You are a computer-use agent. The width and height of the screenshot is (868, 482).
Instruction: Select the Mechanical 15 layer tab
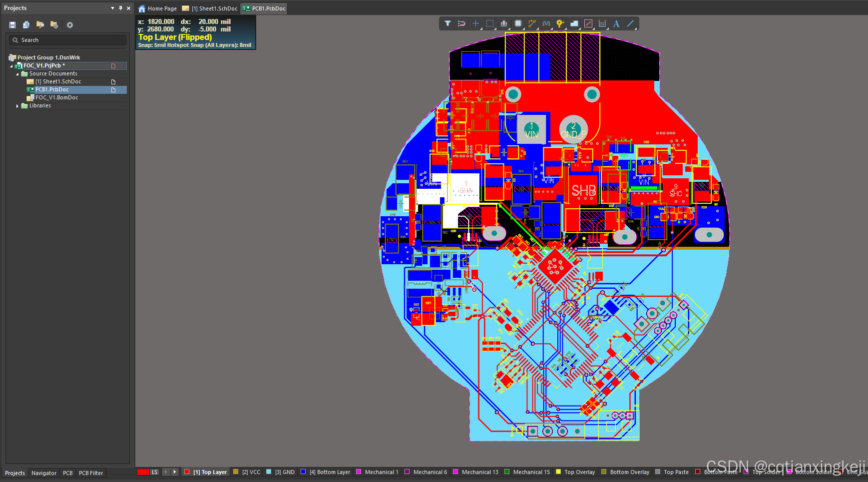click(527, 472)
